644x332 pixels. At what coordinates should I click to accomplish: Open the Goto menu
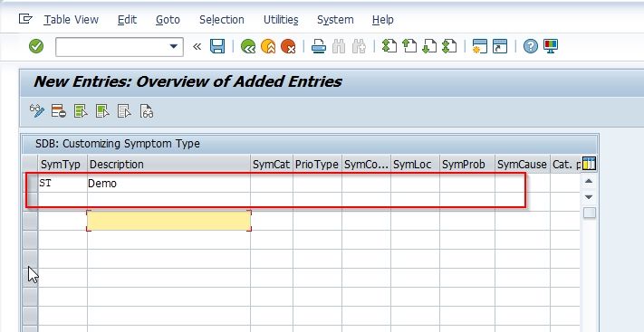tap(168, 20)
